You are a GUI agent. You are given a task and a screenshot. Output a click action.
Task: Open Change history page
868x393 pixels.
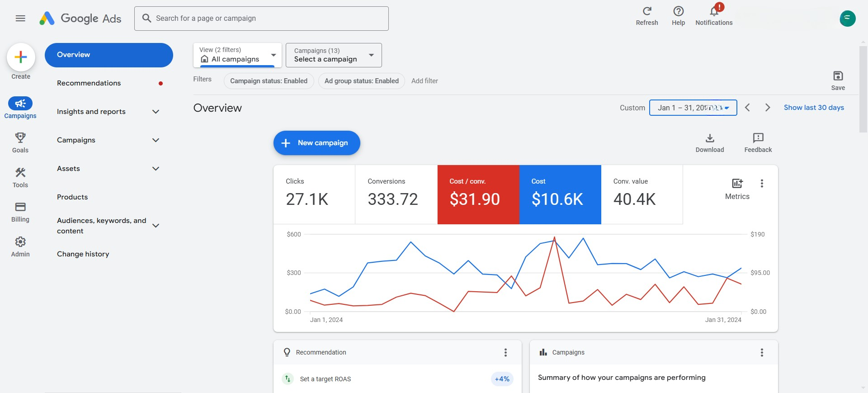[x=83, y=254]
